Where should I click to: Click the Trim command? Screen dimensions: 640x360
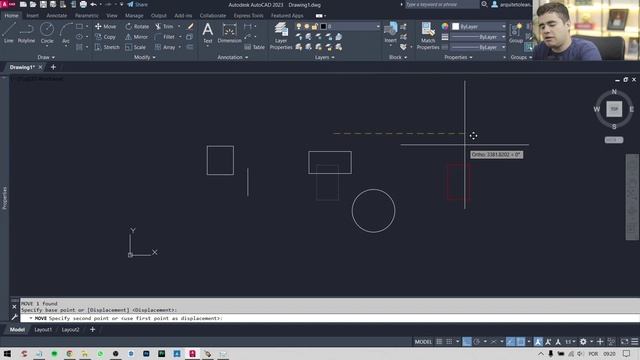click(x=164, y=26)
